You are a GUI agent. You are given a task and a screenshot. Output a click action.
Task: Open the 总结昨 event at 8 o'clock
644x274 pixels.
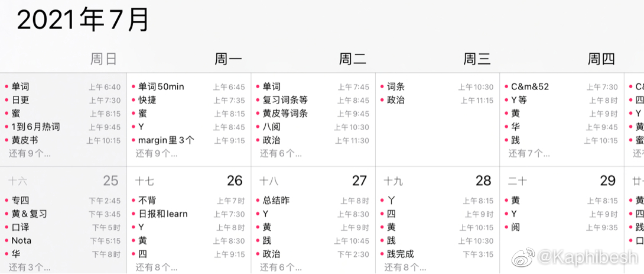click(x=276, y=201)
